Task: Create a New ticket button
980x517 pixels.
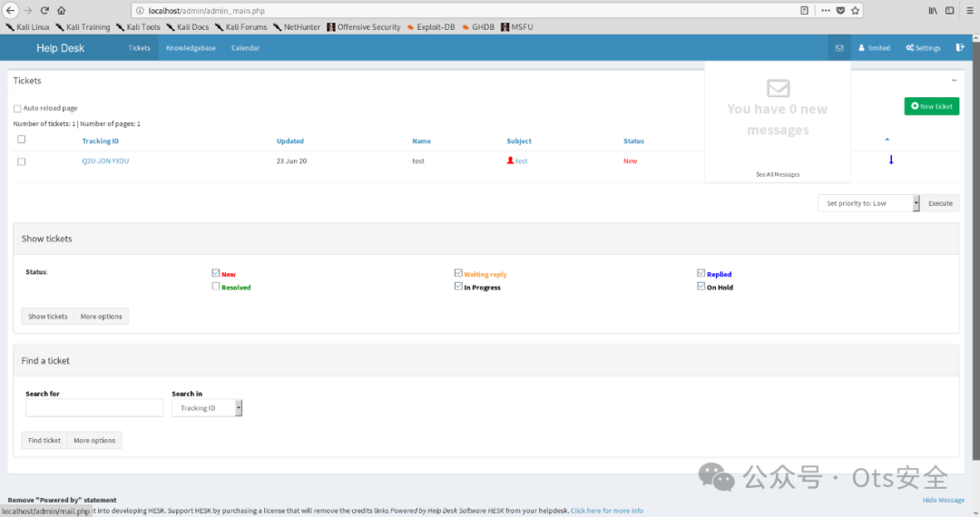Action: click(931, 106)
